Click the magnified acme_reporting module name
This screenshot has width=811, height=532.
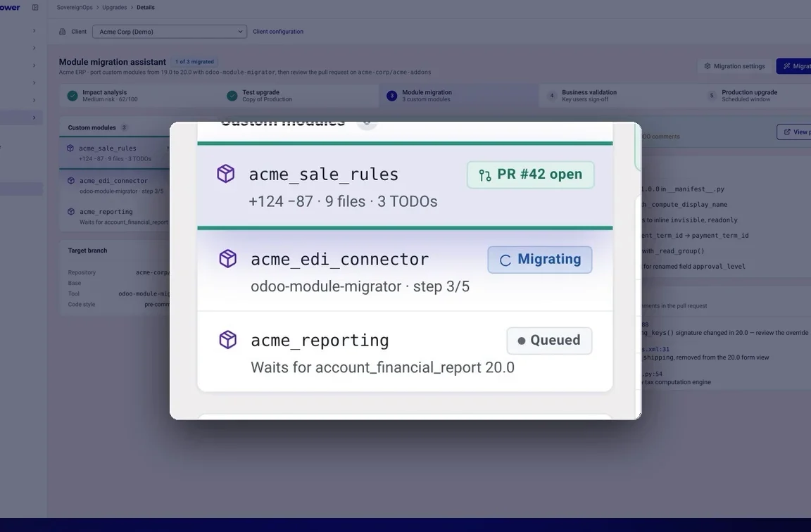tap(320, 341)
